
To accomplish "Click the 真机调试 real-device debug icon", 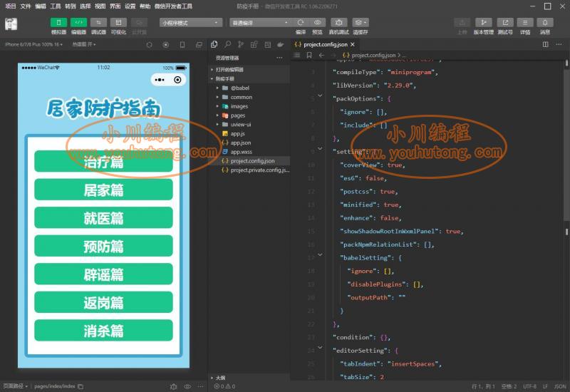I will [339, 23].
